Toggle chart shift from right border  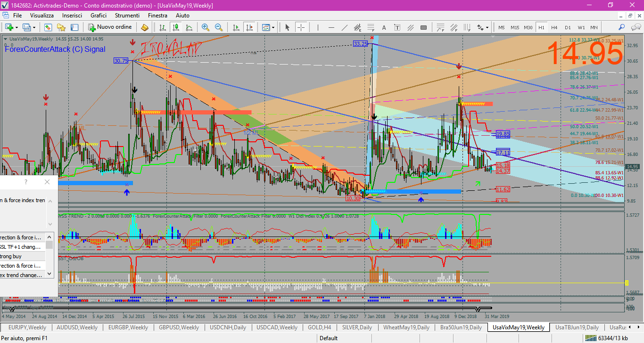click(249, 27)
